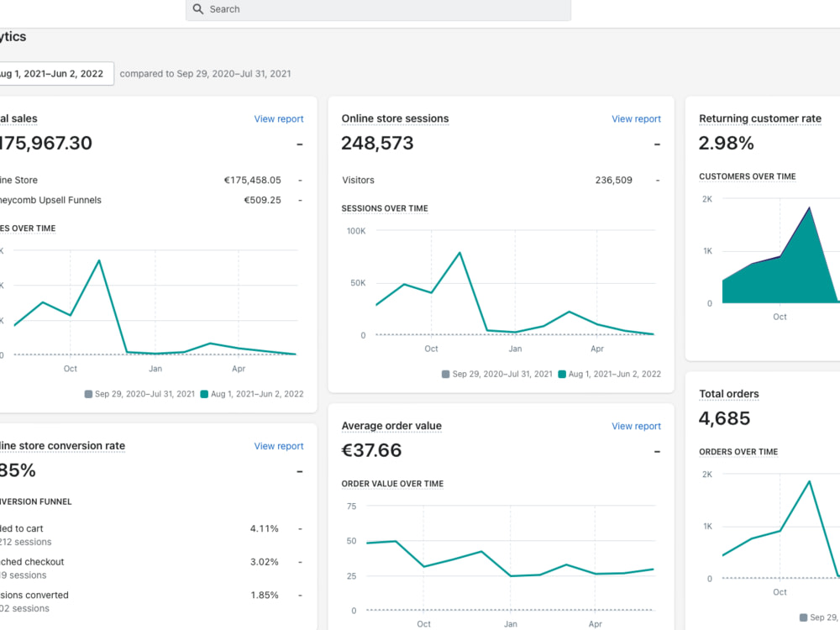Screen dimensions: 840x630
Task: Click the ORDER VALUE OVER TIME label
Action: (x=392, y=484)
